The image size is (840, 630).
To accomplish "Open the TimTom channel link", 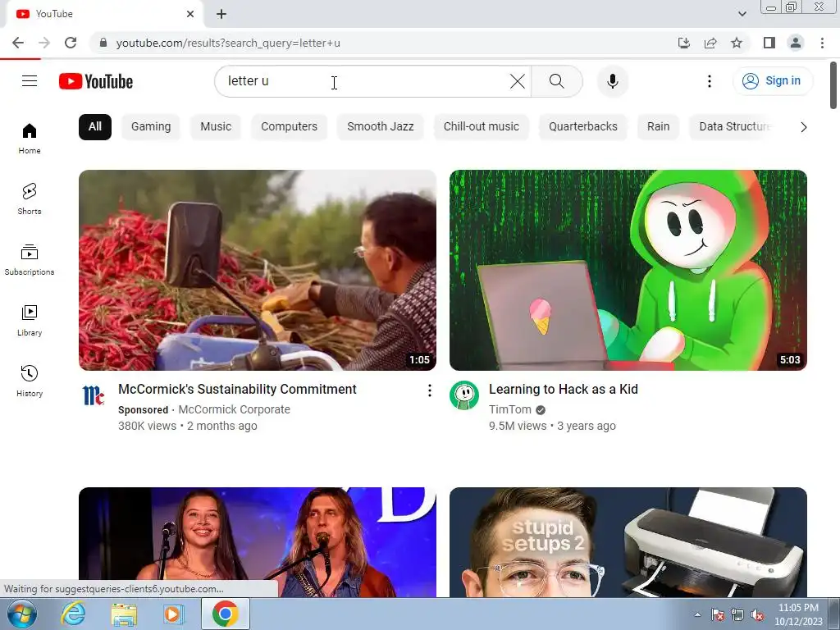I will 510,409.
